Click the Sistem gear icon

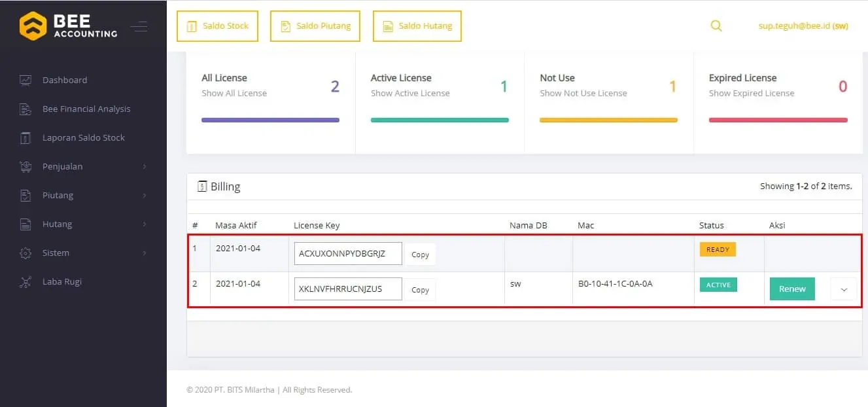coord(26,253)
